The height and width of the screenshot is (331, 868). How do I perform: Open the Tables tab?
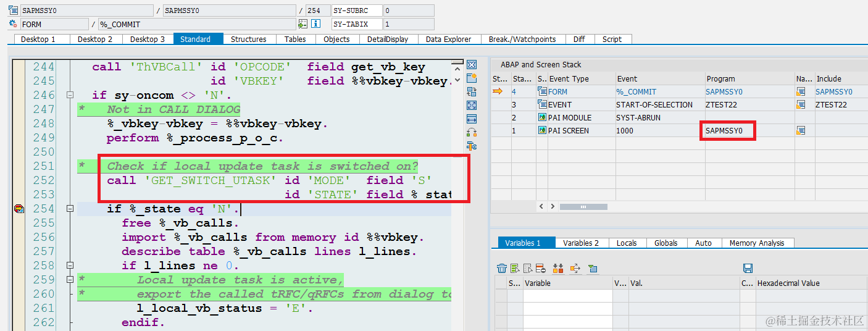(x=295, y=39)
